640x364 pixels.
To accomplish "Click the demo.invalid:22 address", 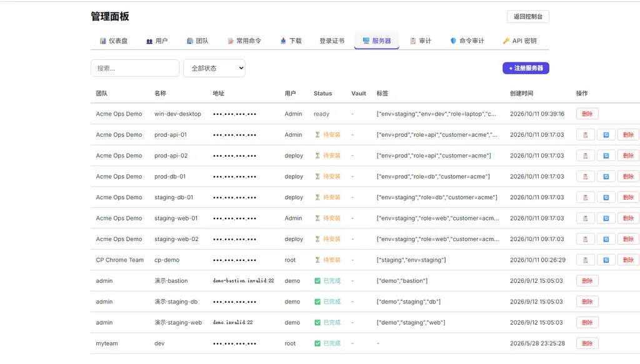I will click(x=232, y=322).
